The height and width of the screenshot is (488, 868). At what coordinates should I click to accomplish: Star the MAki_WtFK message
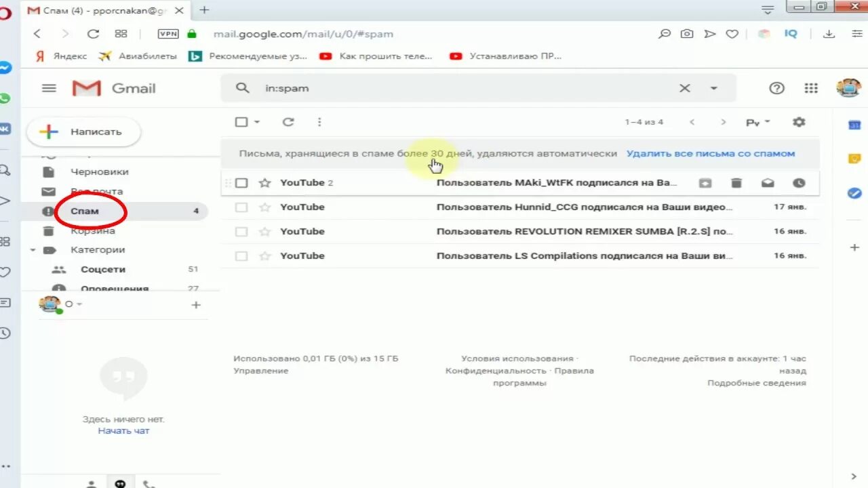tap(265, 182)
